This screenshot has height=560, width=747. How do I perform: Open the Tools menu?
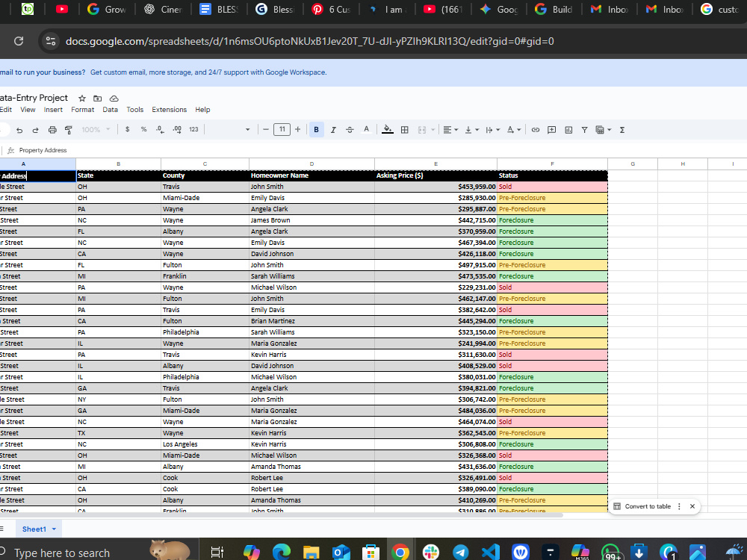(x=134, y=110)
